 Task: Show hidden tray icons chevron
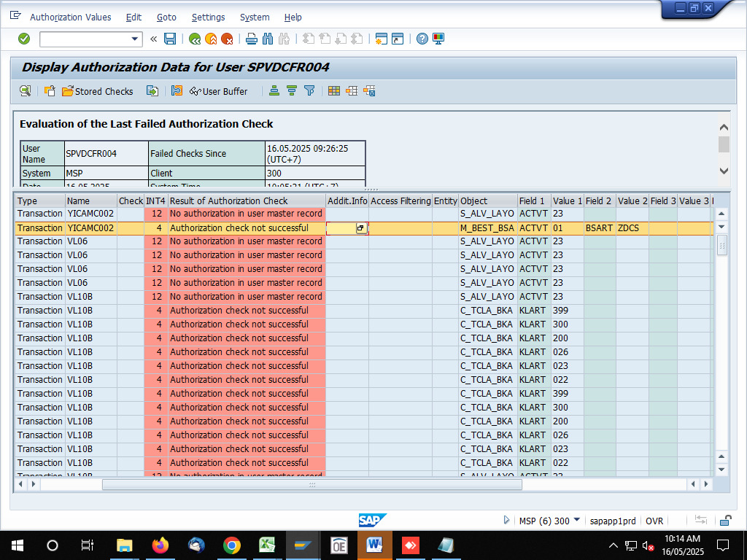click(613, 545)
